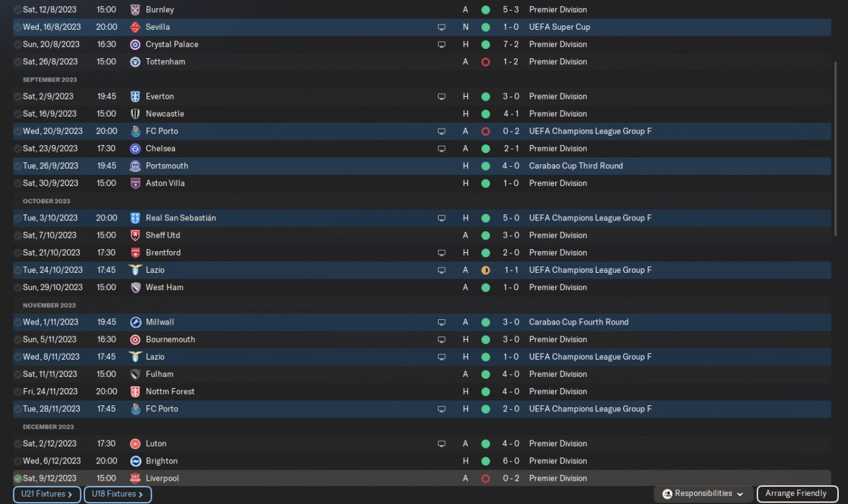Click yellow draw indicator on Lazio match
The image size is (848, 504).
[486, 270]
